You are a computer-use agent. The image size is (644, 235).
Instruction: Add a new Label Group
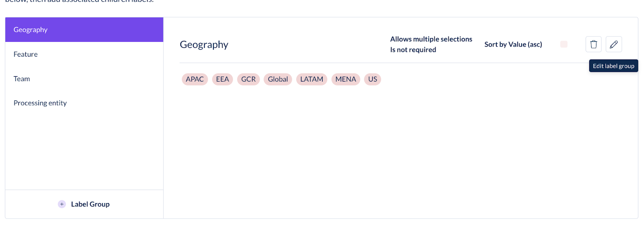pyautogui.click(x=84, y=204)
